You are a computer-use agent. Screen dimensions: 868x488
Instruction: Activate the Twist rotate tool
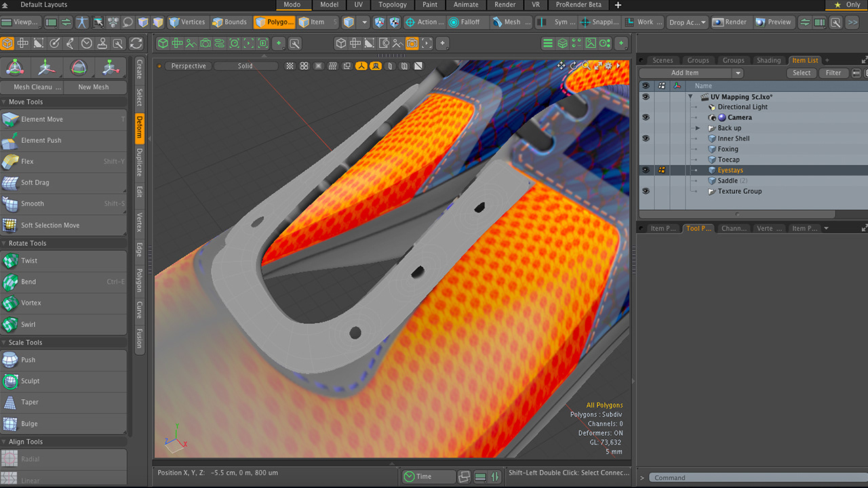click(x=64, y=260)
